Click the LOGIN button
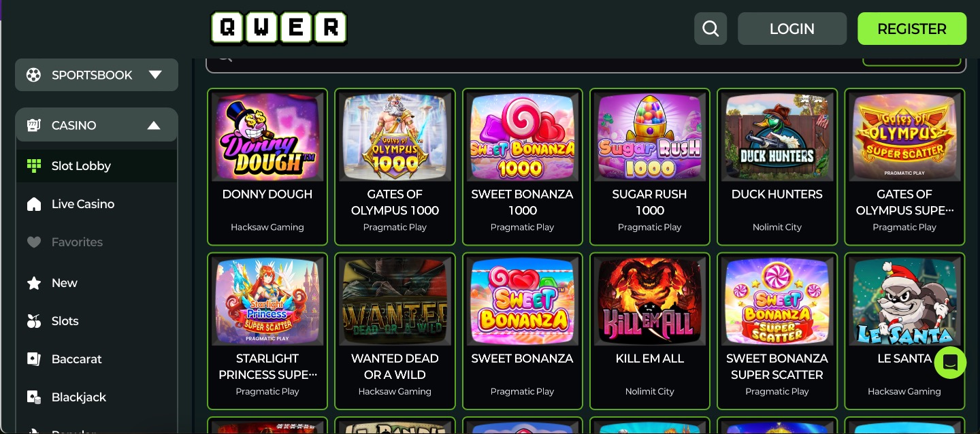The height and width of the screenshot is (434, 980). tap(792, 29)
